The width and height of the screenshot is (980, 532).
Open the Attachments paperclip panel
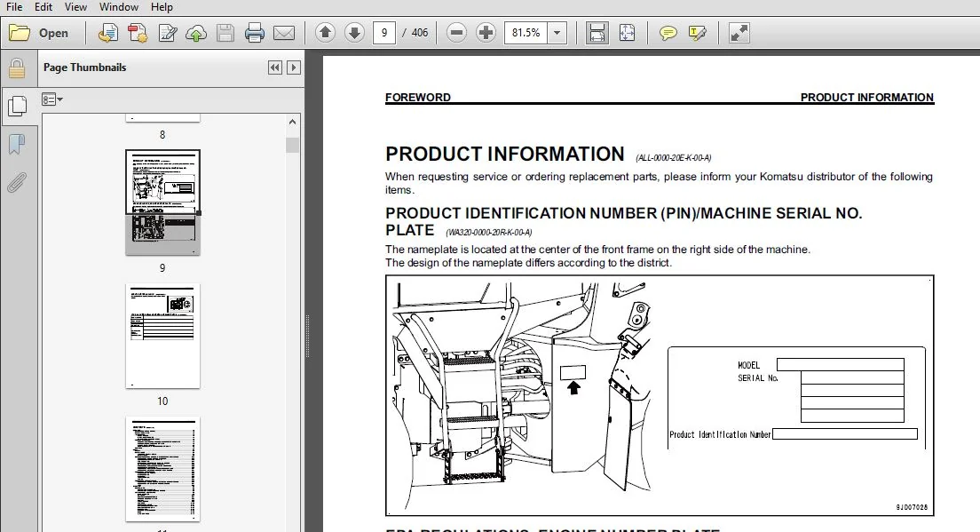(x=17, y=183)
